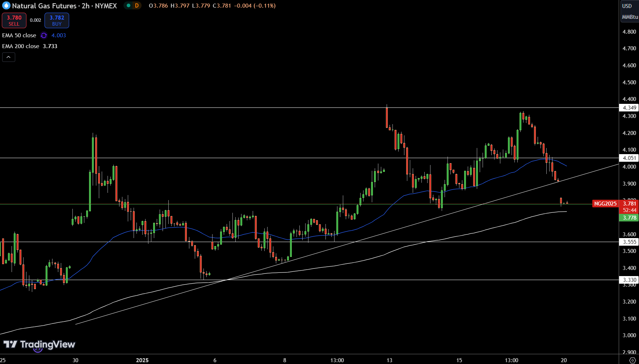Click the EMA 50 refresh cycle icon

(x=44, y=35)
